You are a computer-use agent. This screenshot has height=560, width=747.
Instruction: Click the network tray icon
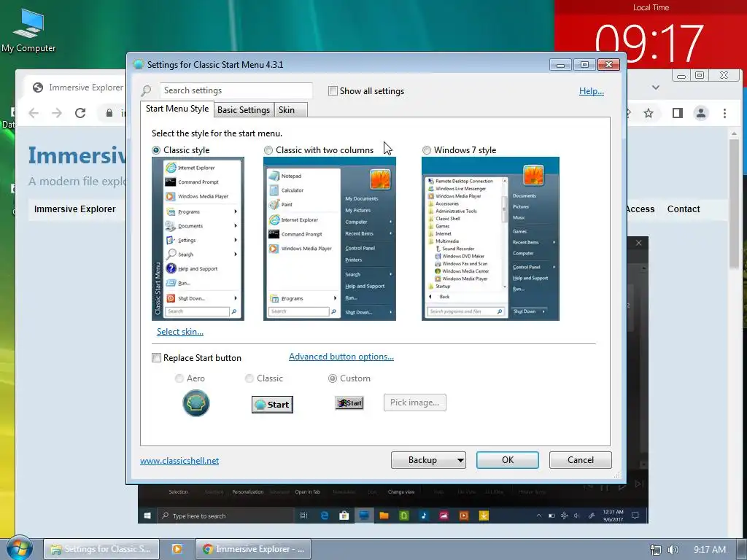point(656,550)
